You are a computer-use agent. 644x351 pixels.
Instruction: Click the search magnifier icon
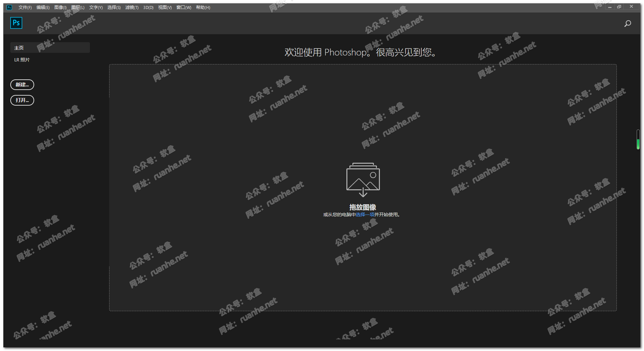tap(627, 24)
